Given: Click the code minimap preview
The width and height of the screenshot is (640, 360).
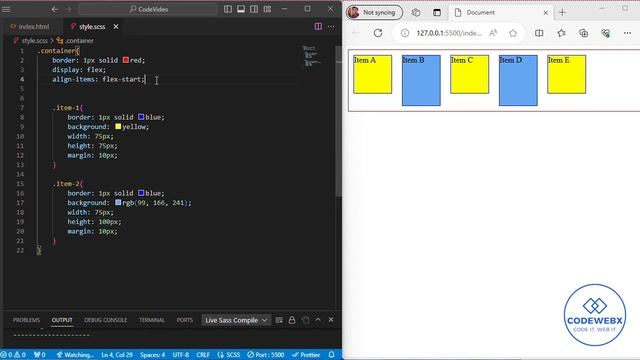Looking at the screenshot, I should click(x=311, y=56).
